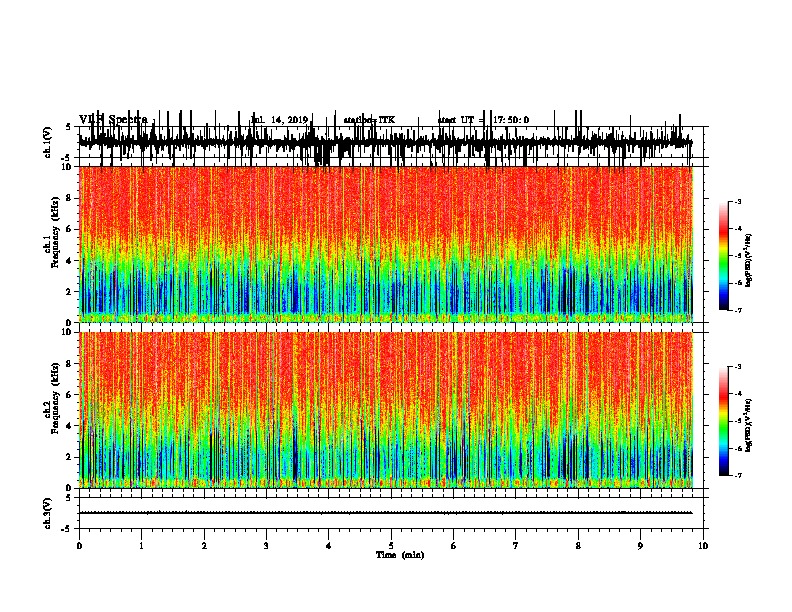Click the "9" tick on the time axis
This screenshot has height=612, width=792.
pyautogui.click(x=640, y=546)
